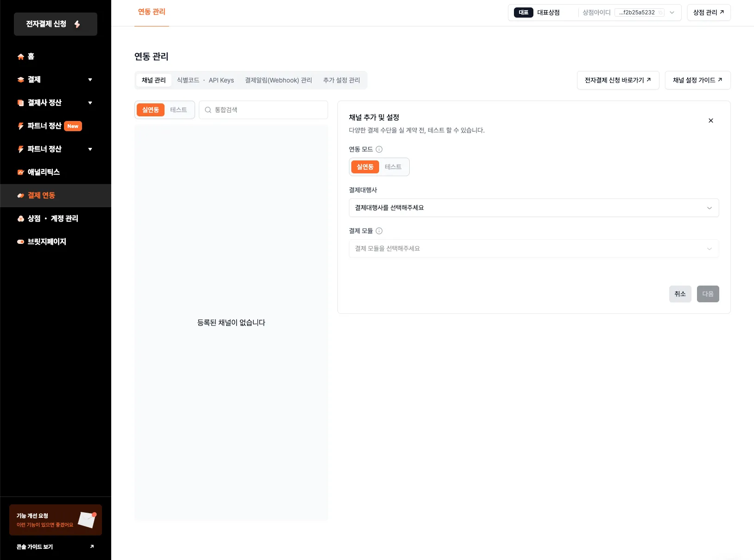754x560 pixels.
Task: Switch to the 결제알림(Webhook) 관리 tab
Action: tap(278, 80)
